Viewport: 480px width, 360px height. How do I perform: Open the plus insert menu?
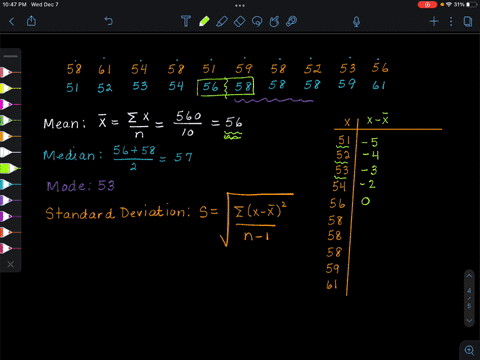click(x=434, y=21)
